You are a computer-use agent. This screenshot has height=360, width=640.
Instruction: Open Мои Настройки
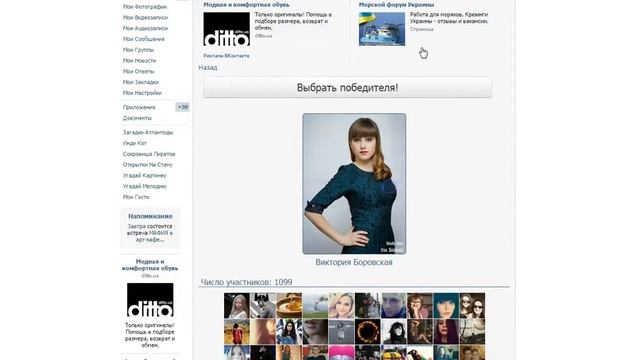(142, 93)
